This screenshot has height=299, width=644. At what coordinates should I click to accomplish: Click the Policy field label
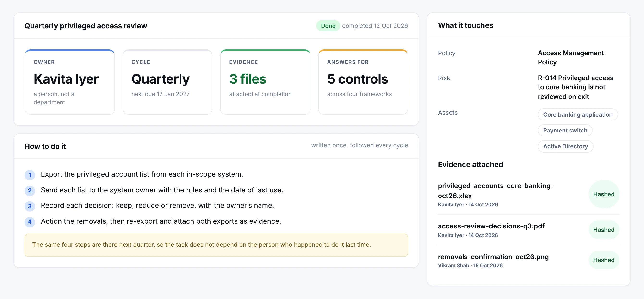(446, 53)
